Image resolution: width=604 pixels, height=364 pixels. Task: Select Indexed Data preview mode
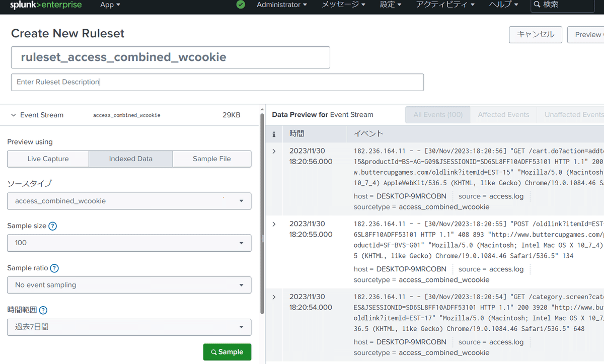(130, 159)
